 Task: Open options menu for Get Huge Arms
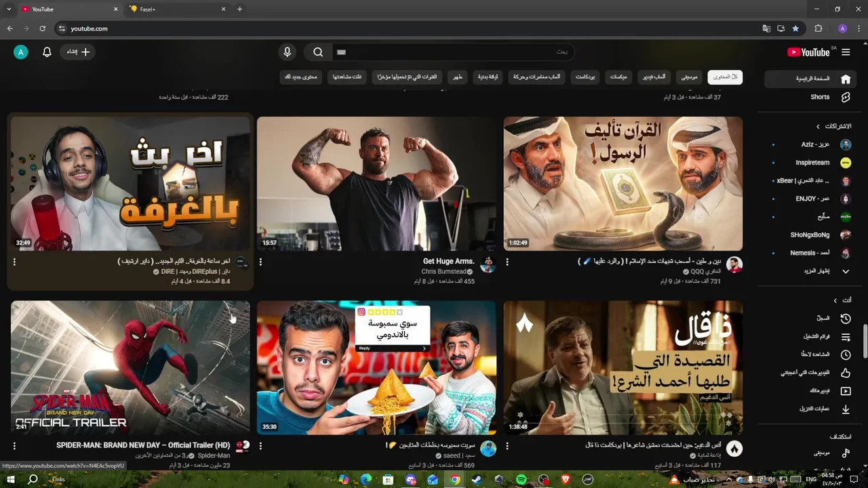coord(261,262)
